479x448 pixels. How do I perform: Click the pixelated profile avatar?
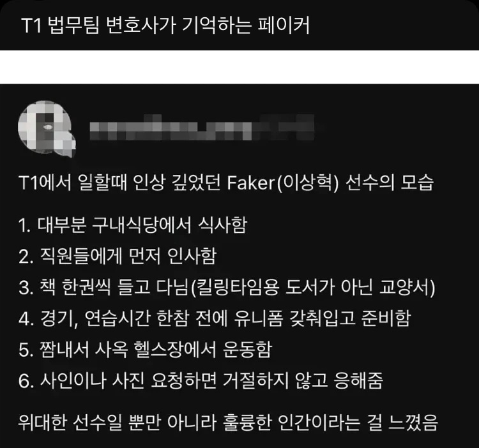click(x=46, y=127)
